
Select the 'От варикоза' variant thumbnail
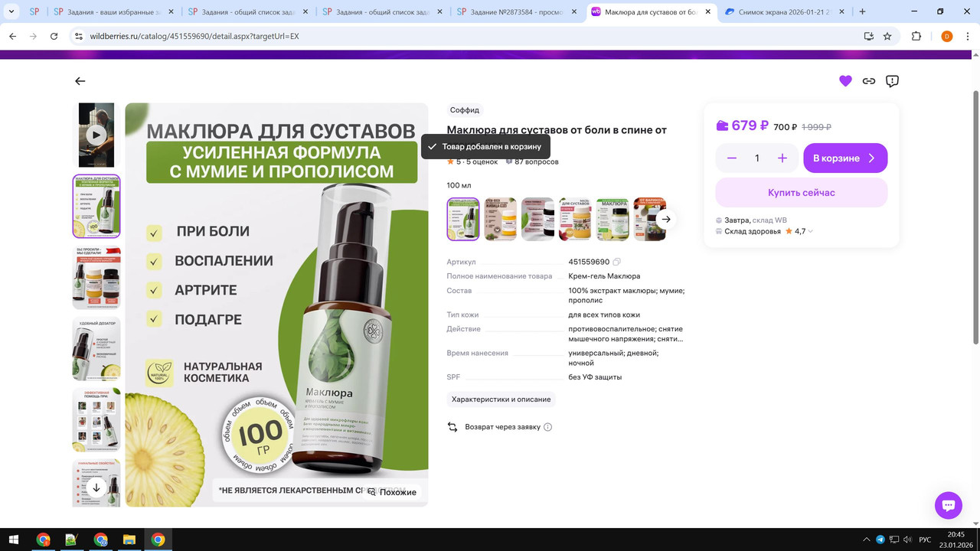(x=650, y=220)
